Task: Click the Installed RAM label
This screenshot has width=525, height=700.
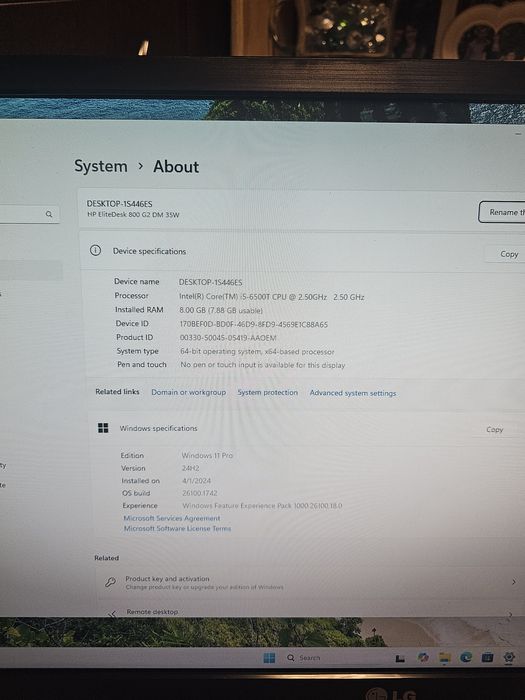Action: pos(139,309)
